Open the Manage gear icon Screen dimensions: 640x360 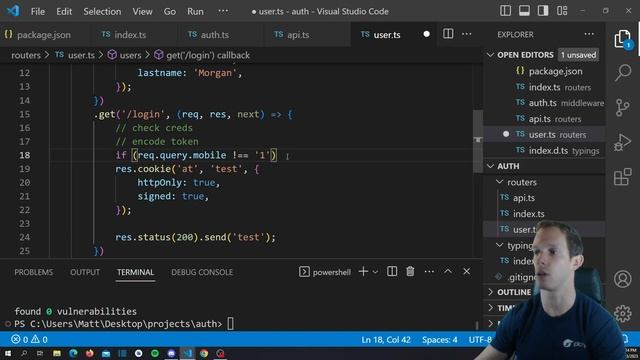click(x=622, y=313)
